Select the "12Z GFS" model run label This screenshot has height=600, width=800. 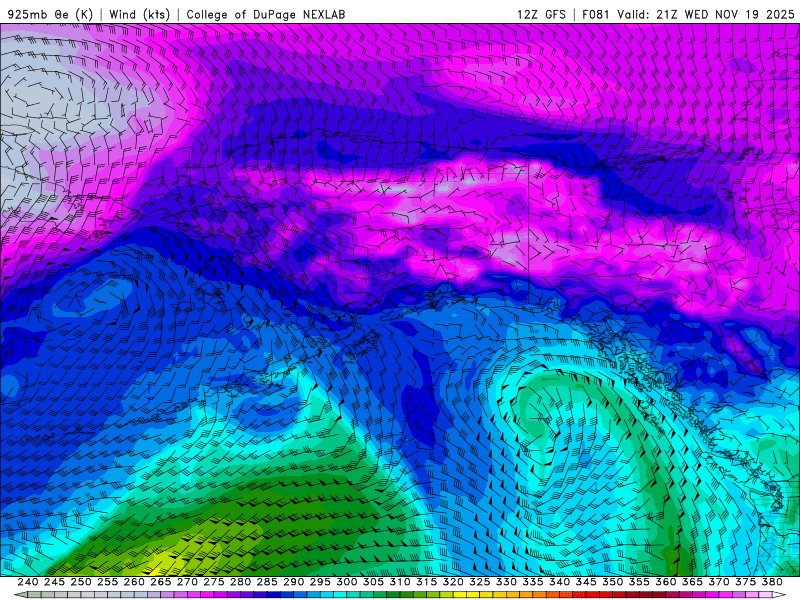(541, 14)
